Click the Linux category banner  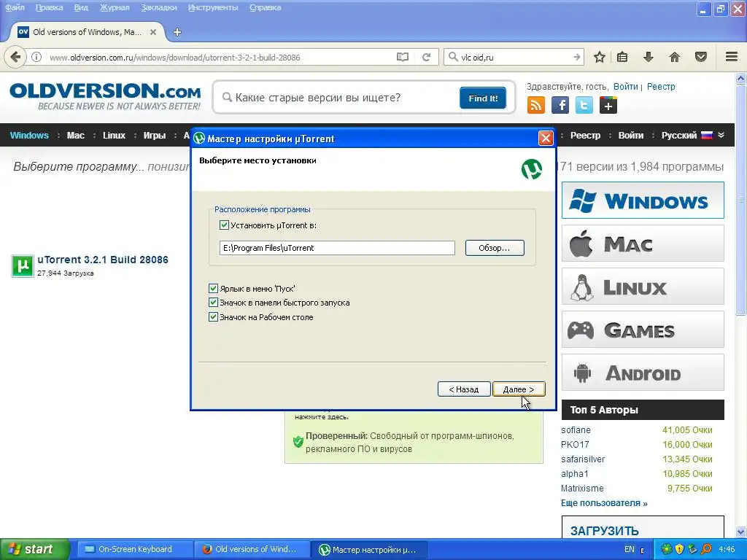(x=643, y=286)
